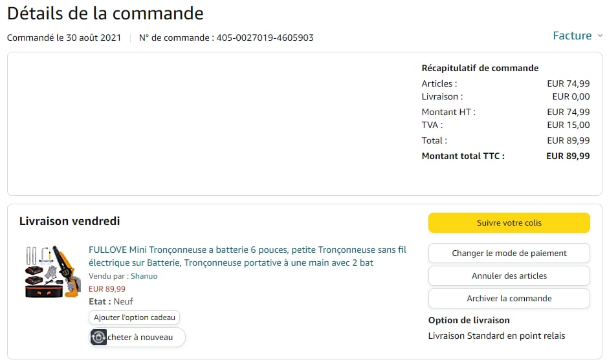This screenshot has height=364, width=607.
Task: Click the TVA amount EUR 15,00
Action: [568, 125]
